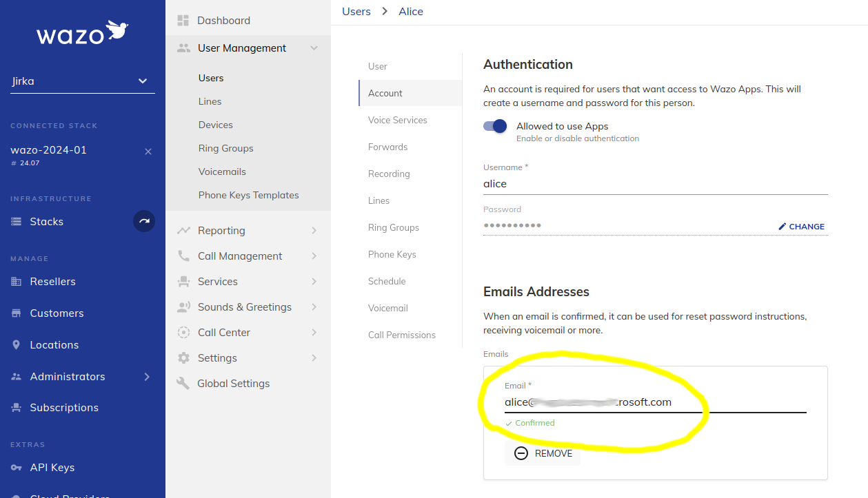Click the Subscriptions icon
This screenshot has height=498, width=868.
[17, 408]
